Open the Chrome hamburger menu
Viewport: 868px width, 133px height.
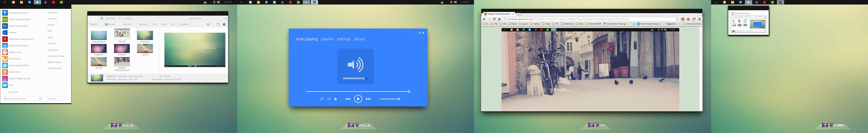700,19
